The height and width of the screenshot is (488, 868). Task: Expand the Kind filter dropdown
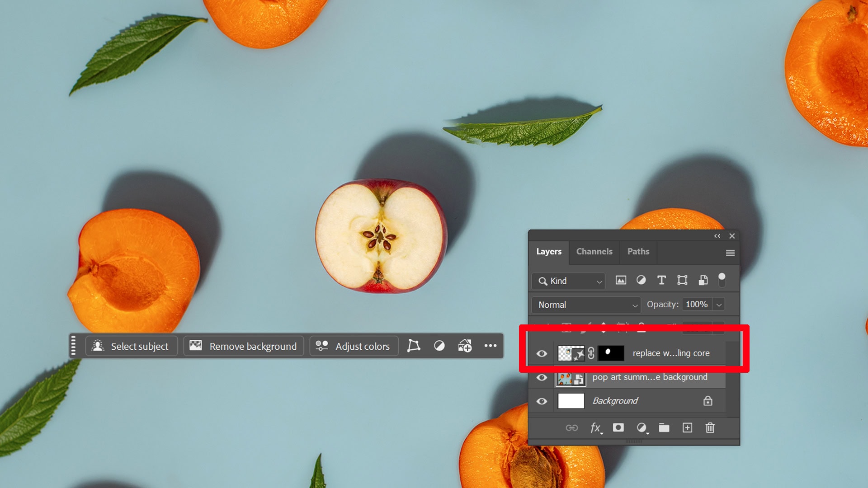[569, 281]
